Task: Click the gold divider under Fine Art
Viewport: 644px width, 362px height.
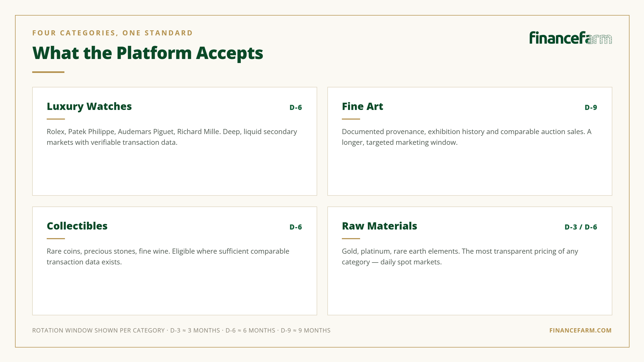Action: click(x=351, y=119)
